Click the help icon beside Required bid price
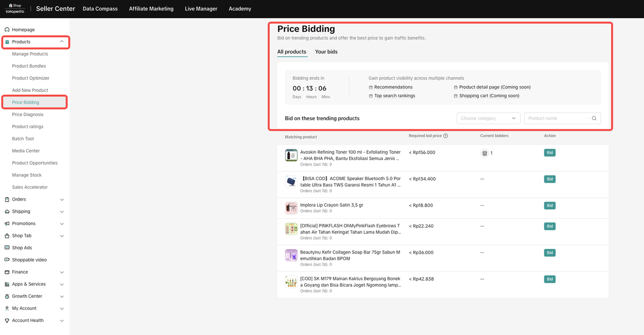Viewport: 644px width, 335px height. [x=445, y=136]
